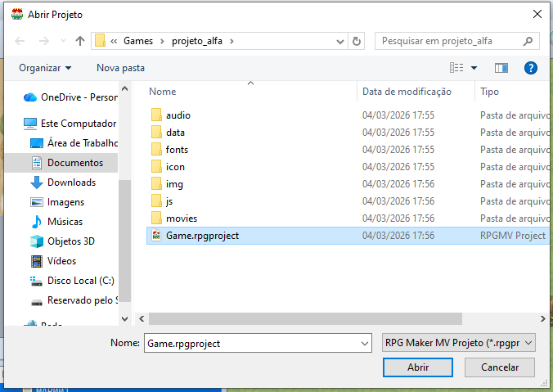
Task: Click the Downloads blue arrow icon
Action: [37, 182]
